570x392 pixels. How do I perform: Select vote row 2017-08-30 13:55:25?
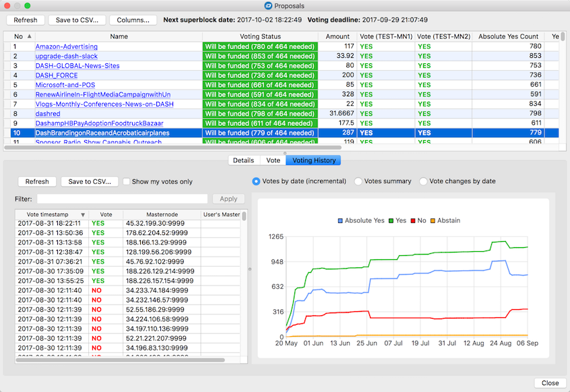point(128,281)
